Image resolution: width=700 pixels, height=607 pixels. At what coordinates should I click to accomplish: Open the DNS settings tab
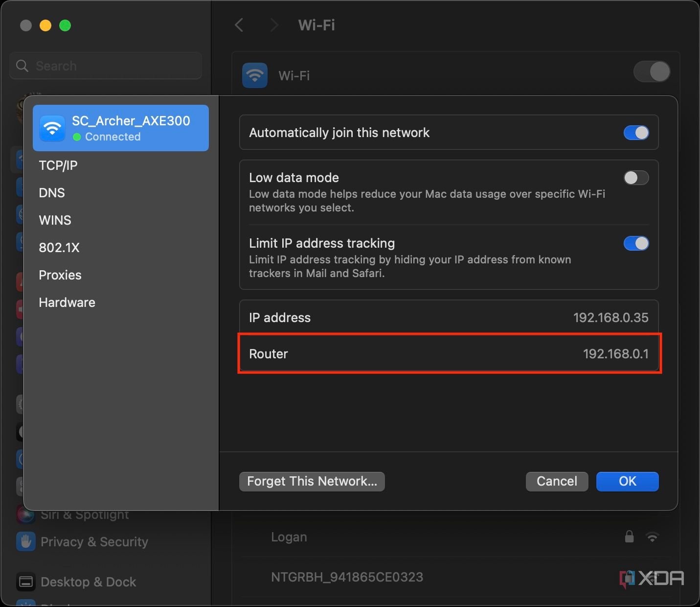[51, 193]
